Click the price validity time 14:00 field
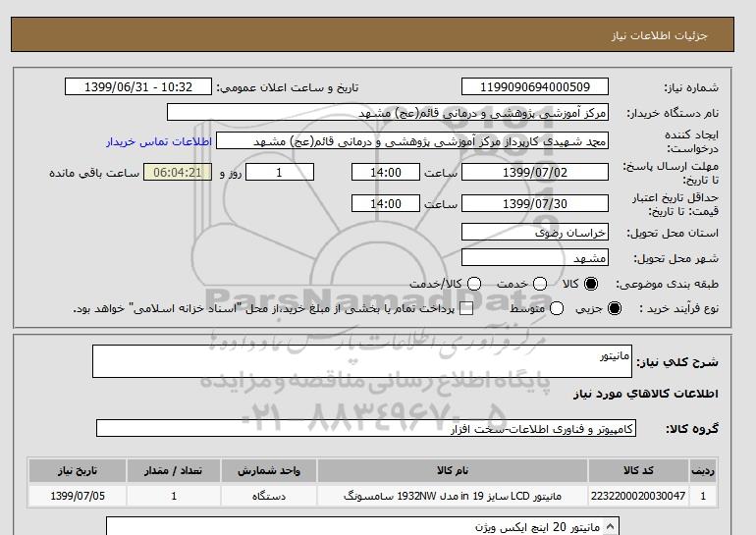The height and width of the screenshot is (535, 756). pyautogui.click(x=386, y=203)
